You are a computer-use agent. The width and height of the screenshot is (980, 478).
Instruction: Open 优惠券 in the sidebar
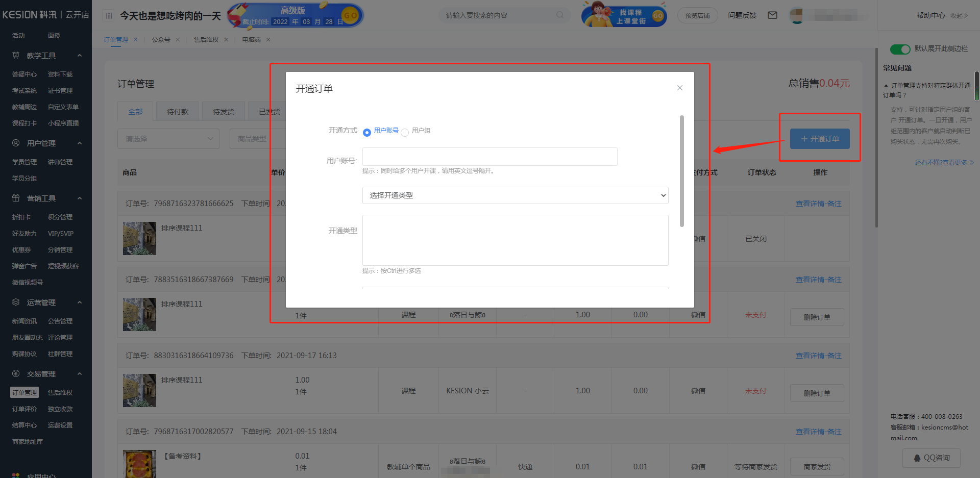21,249
